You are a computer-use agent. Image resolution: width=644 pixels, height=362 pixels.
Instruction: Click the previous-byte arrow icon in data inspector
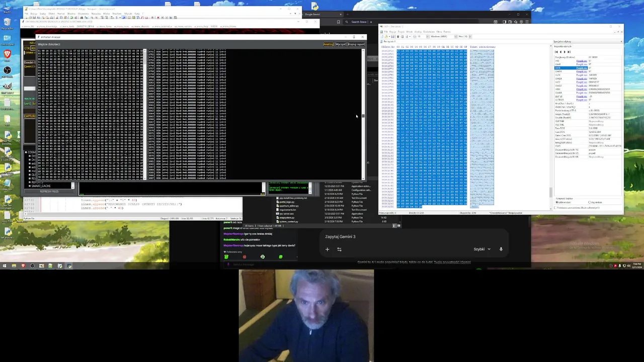click(x=560, y=52)
